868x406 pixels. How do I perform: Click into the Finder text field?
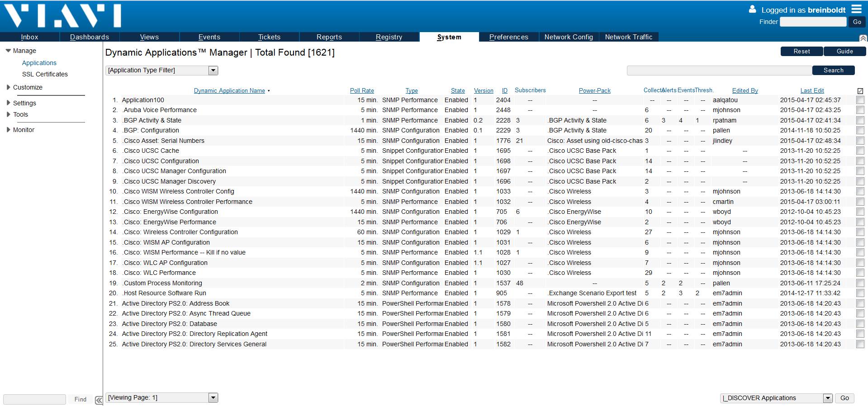813,22
